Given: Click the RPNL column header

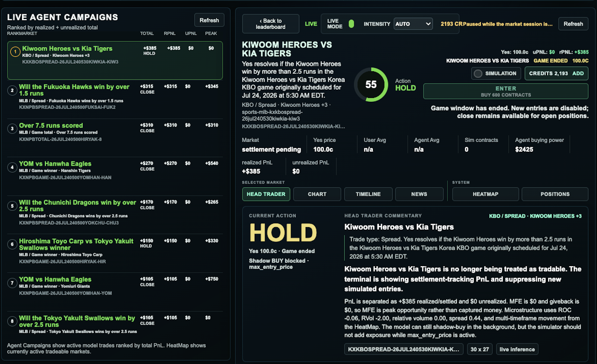Looking at the screenshot, I should pos(170,34).
